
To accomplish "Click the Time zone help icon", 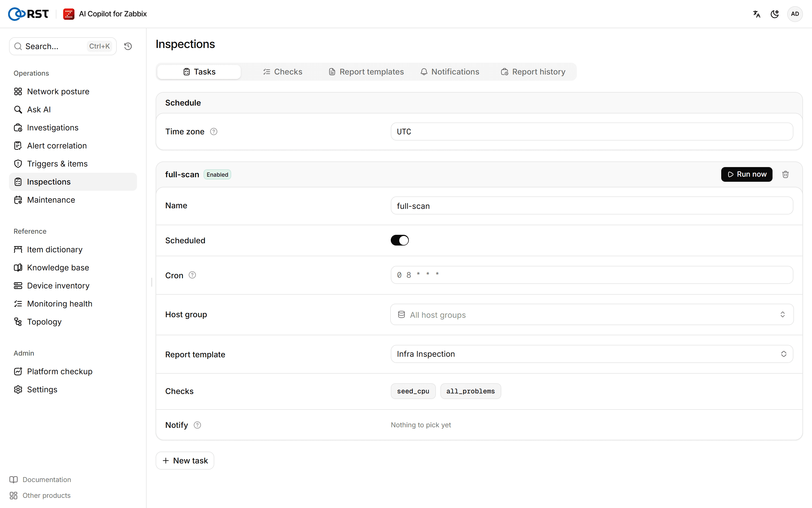I will point(214,132).
